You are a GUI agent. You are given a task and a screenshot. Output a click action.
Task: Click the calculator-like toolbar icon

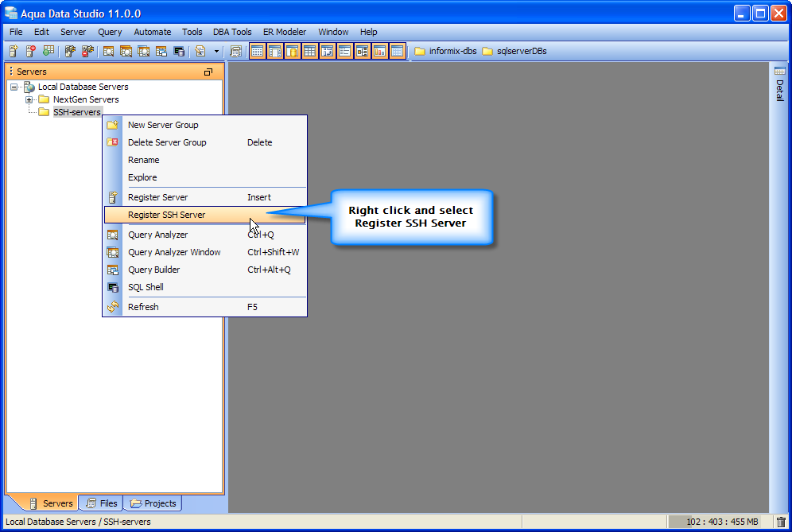click(235, 51)
